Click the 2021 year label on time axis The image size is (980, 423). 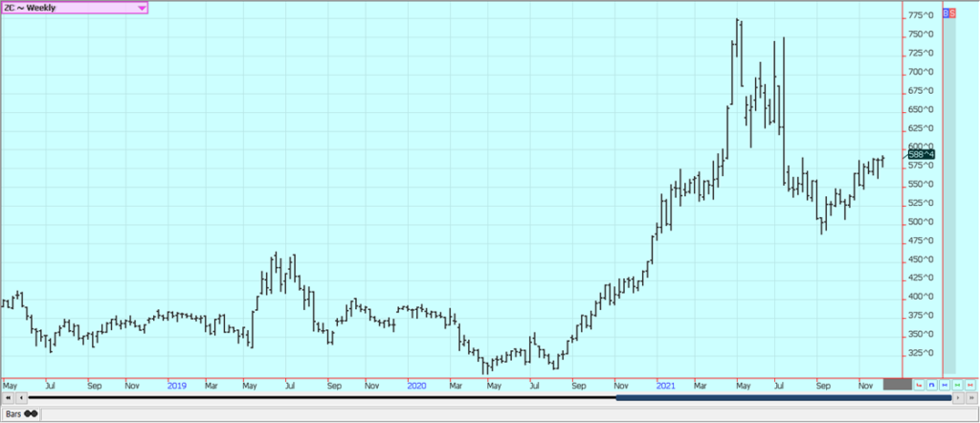[666, 386]
